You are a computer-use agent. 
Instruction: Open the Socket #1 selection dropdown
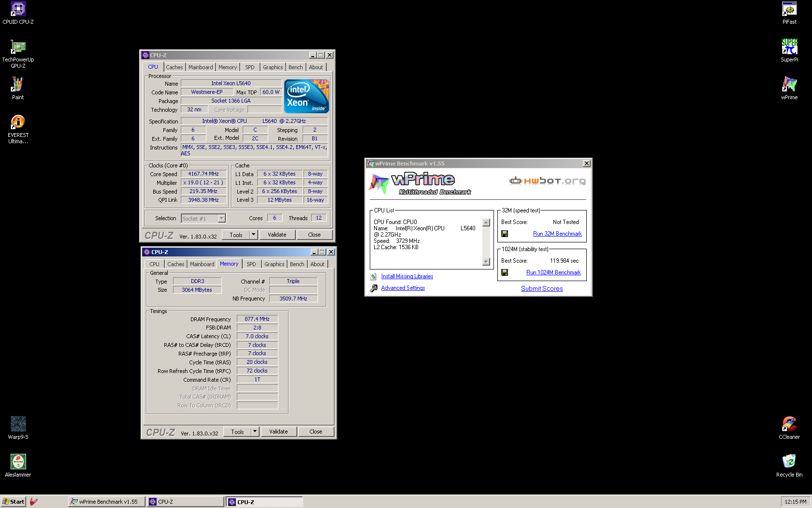(x=221, y=218)
